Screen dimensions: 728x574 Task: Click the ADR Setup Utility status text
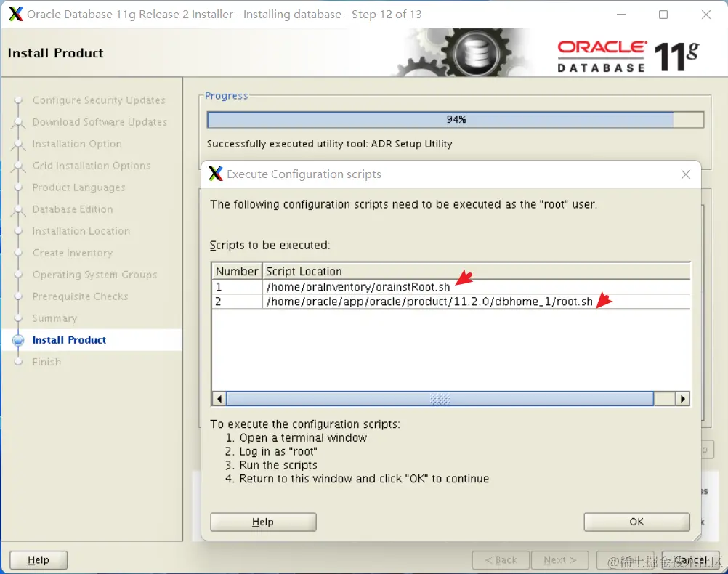click(330, 144)
